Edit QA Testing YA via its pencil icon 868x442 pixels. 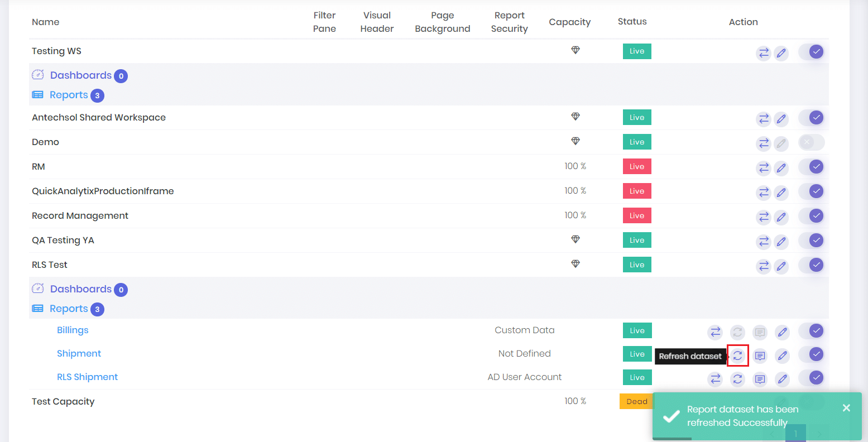tap(781, 242)
